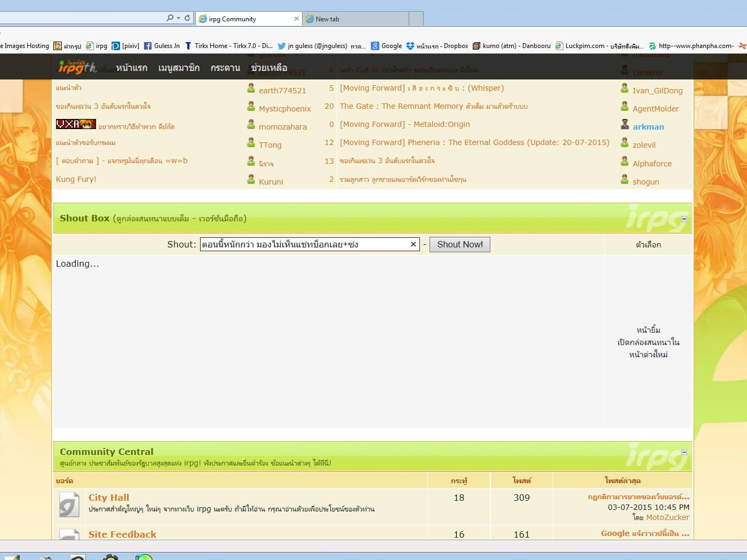Select the irpg Community browser tab
This screenshot has height=560, width=747.
[249, 19]
